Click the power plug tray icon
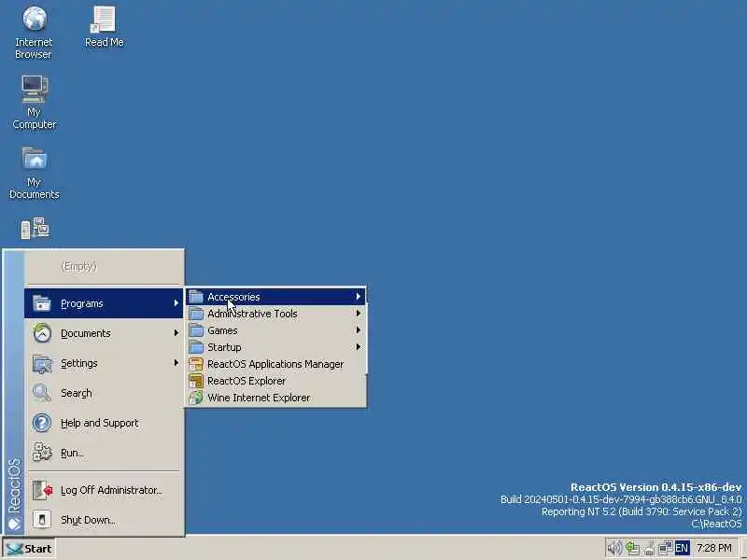The height and width of the screenshot is (560, 747). click(x=649, y=549)
